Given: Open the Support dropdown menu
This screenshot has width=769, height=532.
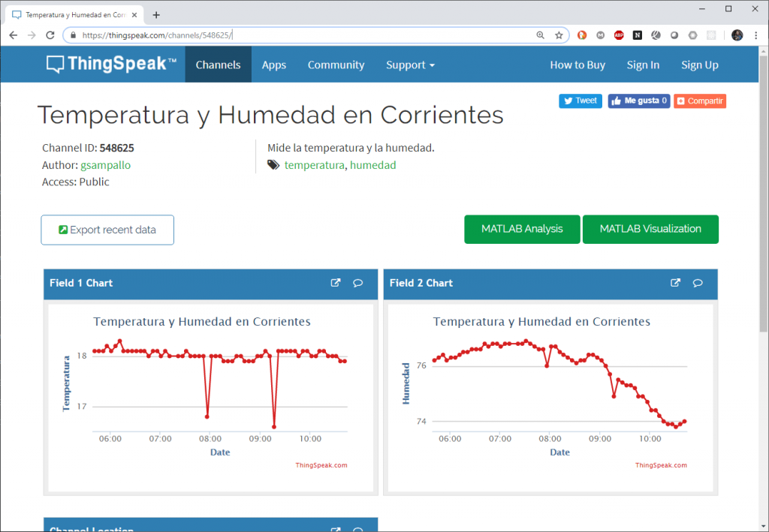Looking at the screenshot, I should click(410, 65).
